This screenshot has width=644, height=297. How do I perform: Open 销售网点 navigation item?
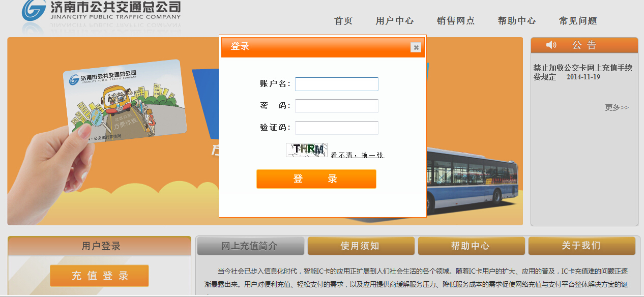[x=456, y=21]
